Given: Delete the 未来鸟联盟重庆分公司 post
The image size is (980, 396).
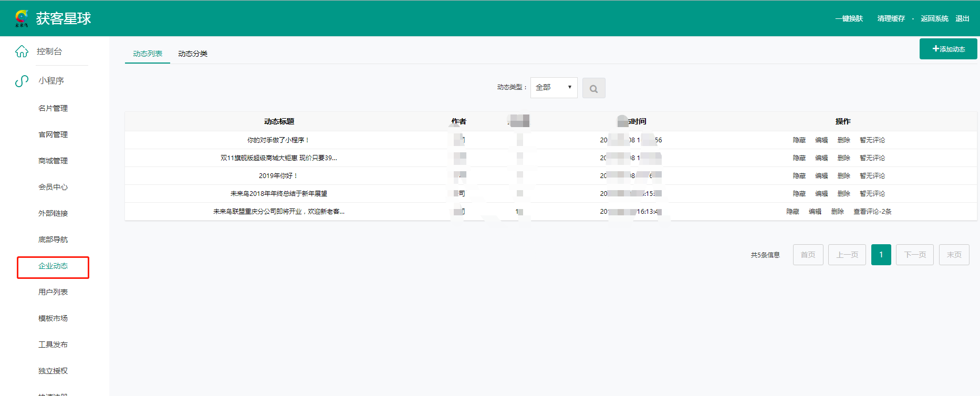Looking at the screenshot, I should point(837,212).
